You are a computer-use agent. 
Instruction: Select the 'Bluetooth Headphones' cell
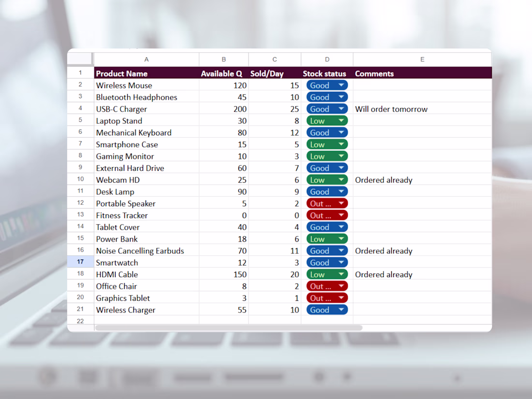[x=147, y=97]
